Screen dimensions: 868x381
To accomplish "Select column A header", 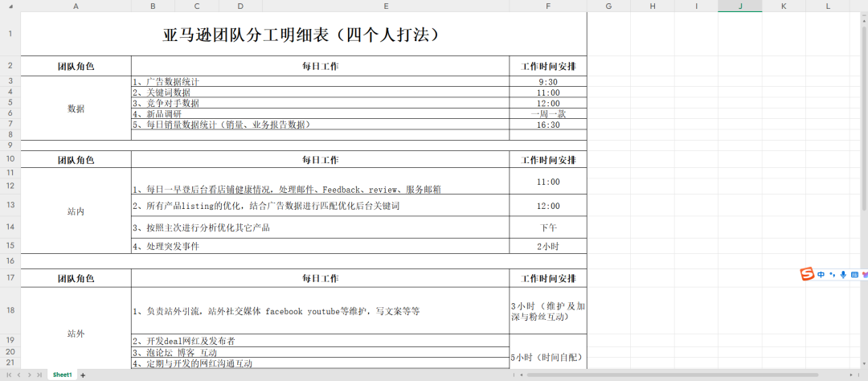I will (76, 6).
